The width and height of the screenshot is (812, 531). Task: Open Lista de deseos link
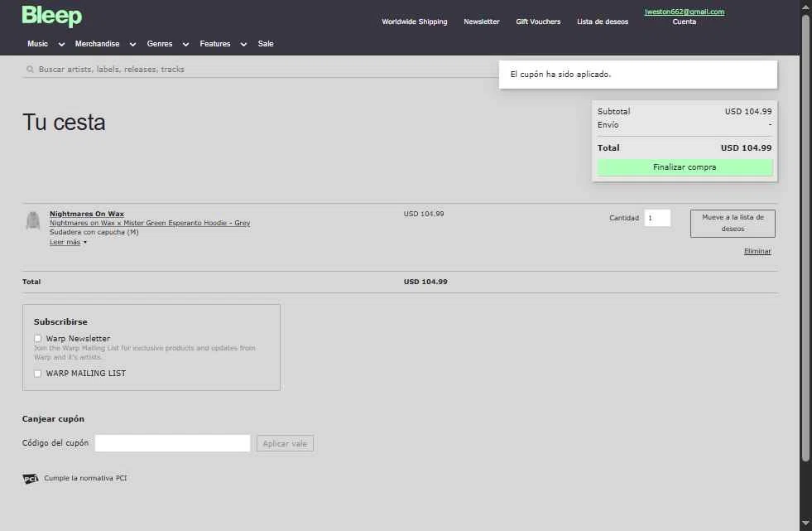pyautogui.click(x=603, y=22)
